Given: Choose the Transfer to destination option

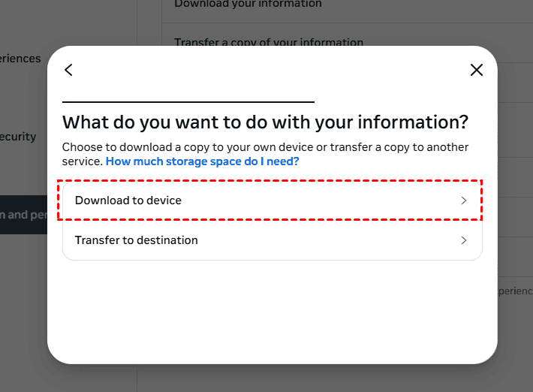Looking at the screenshot, I should pyautogui.click(x=270, y=240).
